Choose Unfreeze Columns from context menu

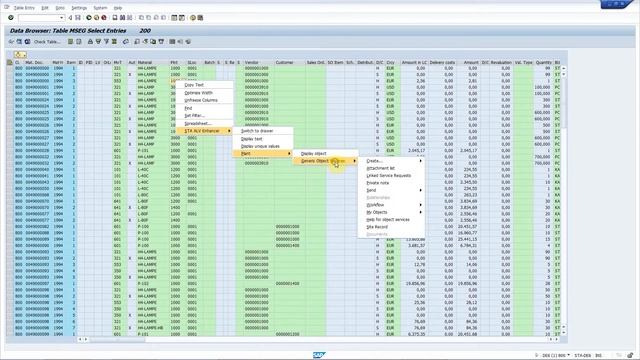point(204,100)
